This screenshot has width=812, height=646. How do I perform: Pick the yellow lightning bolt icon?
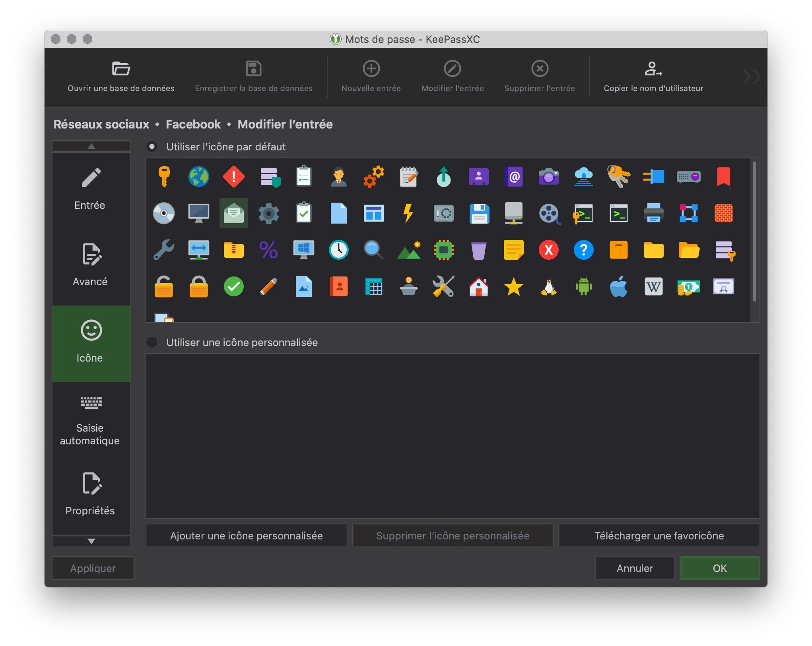409,213
